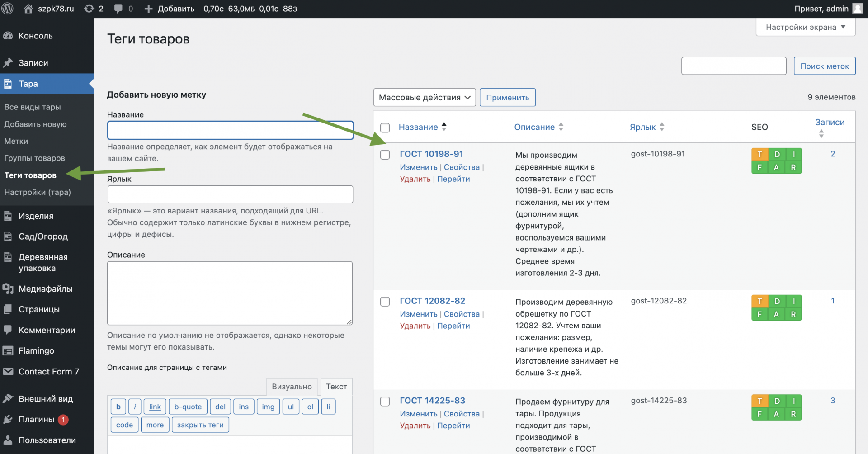868x454 pixels.
Task: Click the plus Добавить icon in admin bar
Action: [148, 9]
